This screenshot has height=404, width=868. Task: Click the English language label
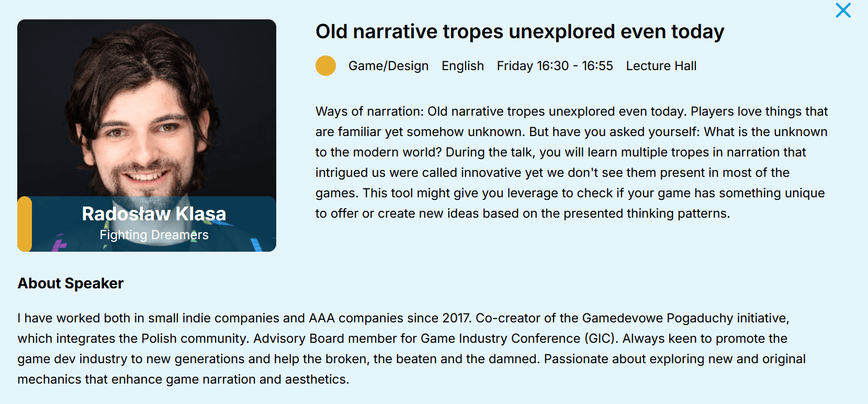(x=463, y=66)
